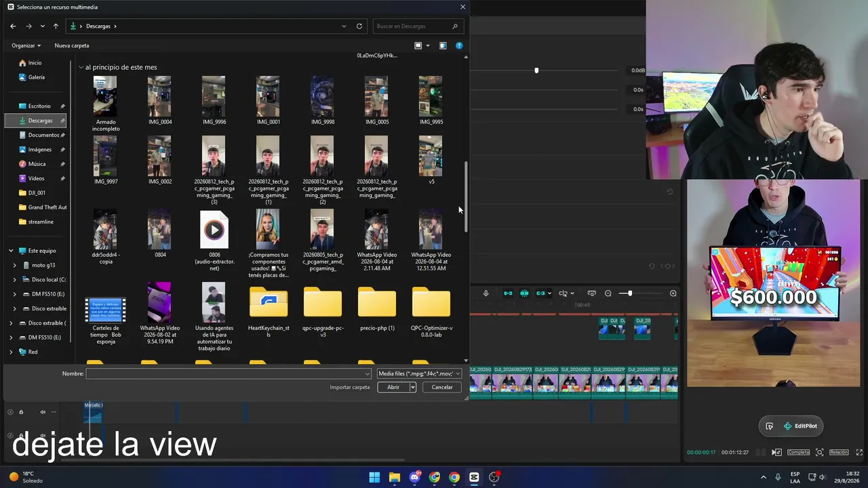Click the Importar carpeta button
Screen dimensions: 868x488
point(350,387)
